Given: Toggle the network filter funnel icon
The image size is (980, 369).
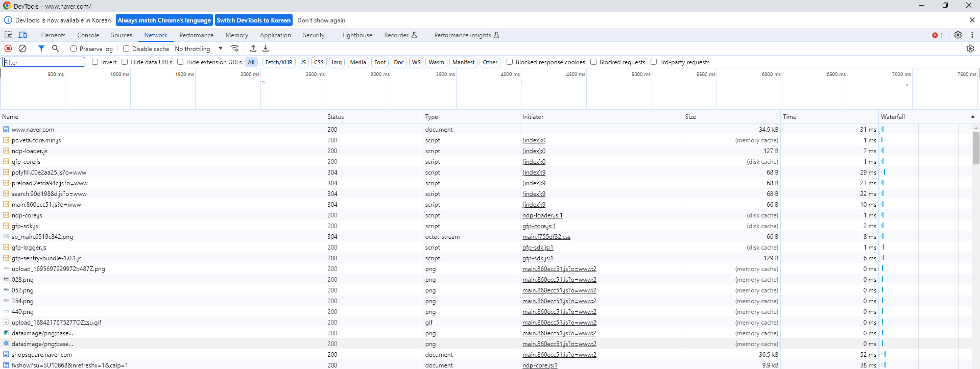Looking at the screenshot, I should coord(41,48).
